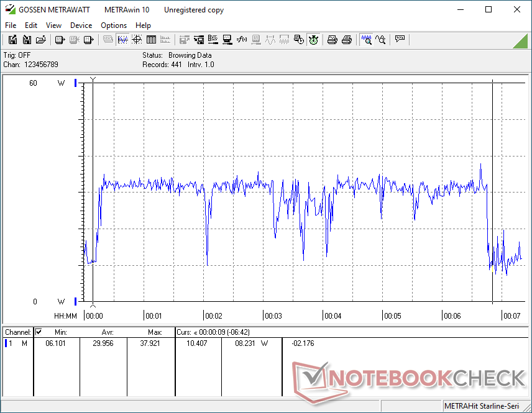532x413 pixels.
Task: Click the crosshair XY view icon
Action: coord(137,40)
